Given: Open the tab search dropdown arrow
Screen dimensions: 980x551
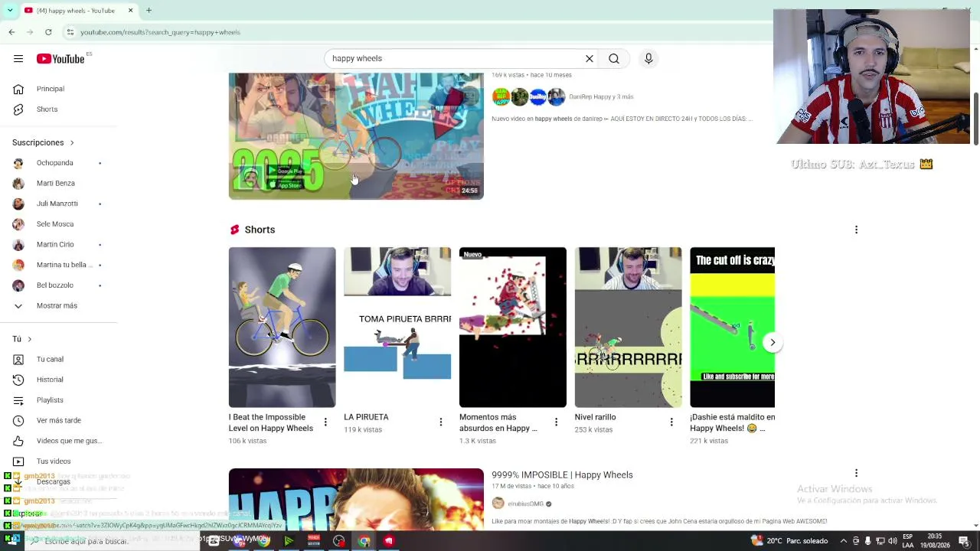Looking at the screenshot, I should coord(9,11).
